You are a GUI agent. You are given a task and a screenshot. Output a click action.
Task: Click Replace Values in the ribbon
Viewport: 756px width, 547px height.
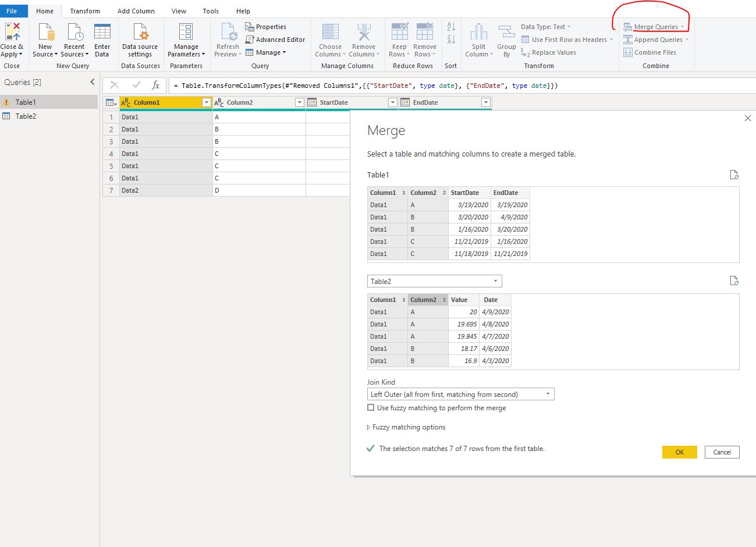548,52
